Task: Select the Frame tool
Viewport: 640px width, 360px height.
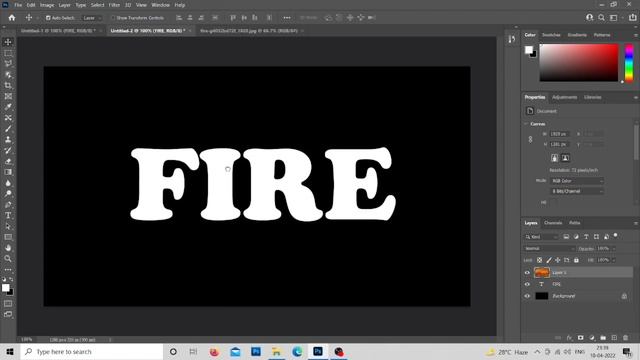Action: tap(8, 96)
